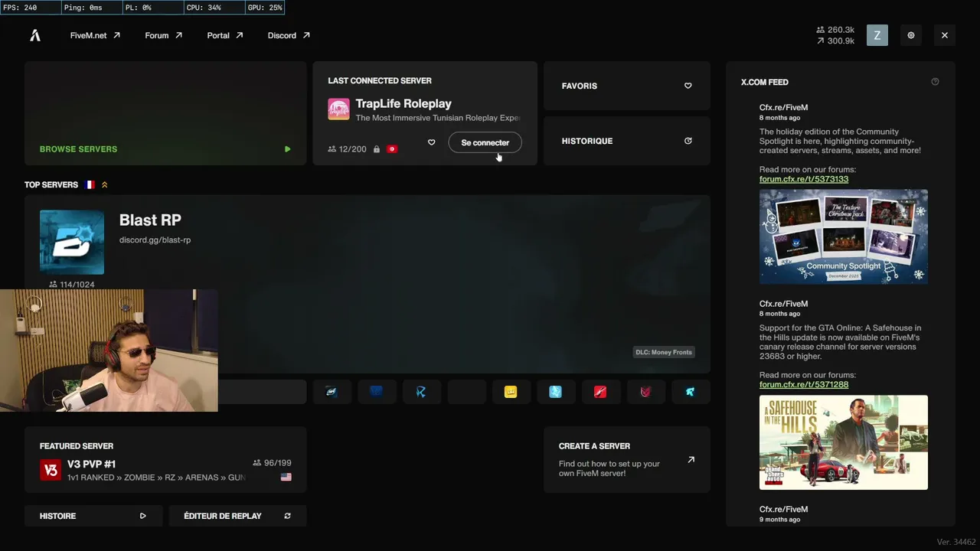Viewport: 980px width, 551px height.
Task: Click the history clock icon on Historique
Action: 688,141
